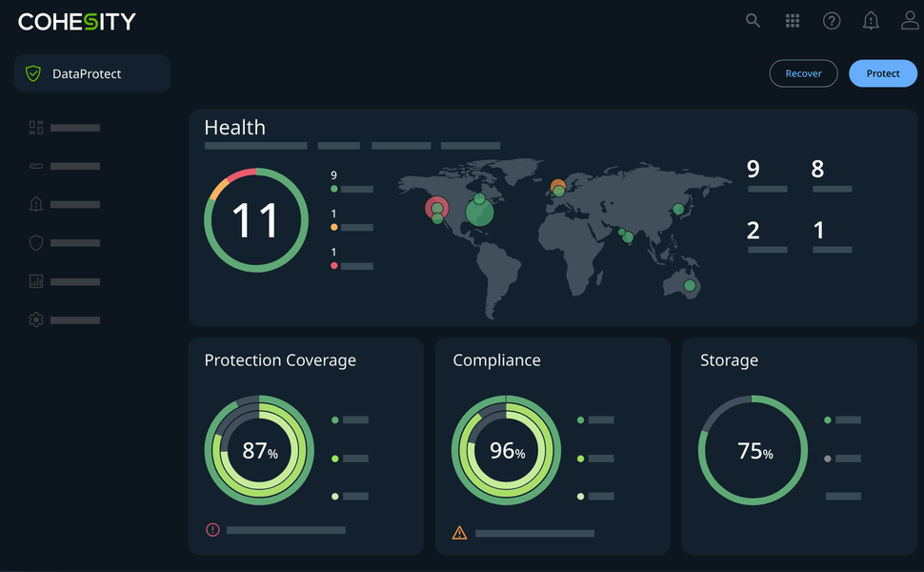Click the Protection Coverage card title
924x572 pixels.
click(x=280, y=360)
